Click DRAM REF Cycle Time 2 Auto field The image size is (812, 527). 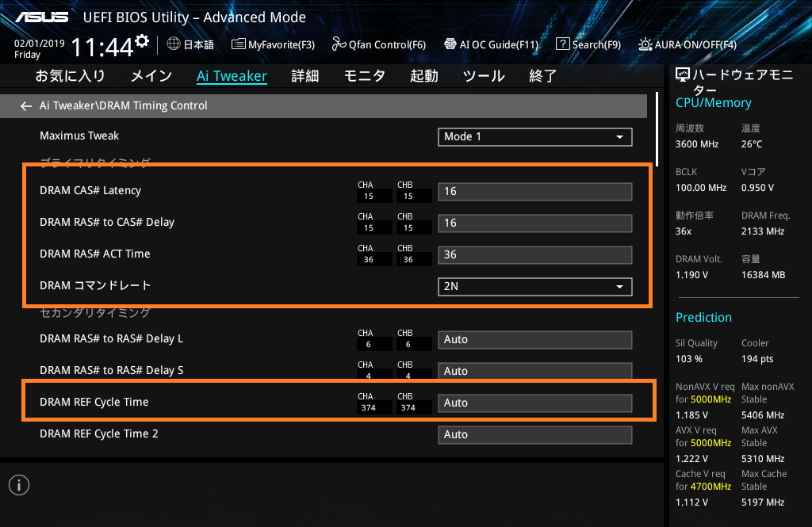click(x=535, y=435)
